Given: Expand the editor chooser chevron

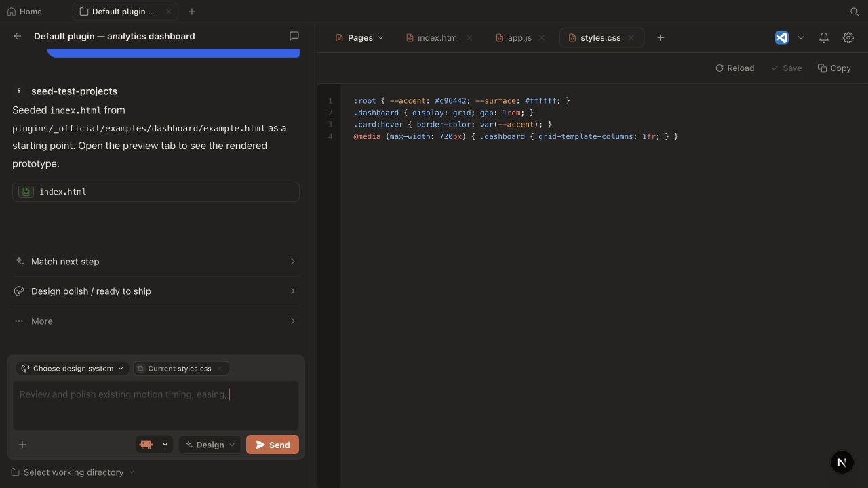Looking at the screenshot, I should 801,38.
